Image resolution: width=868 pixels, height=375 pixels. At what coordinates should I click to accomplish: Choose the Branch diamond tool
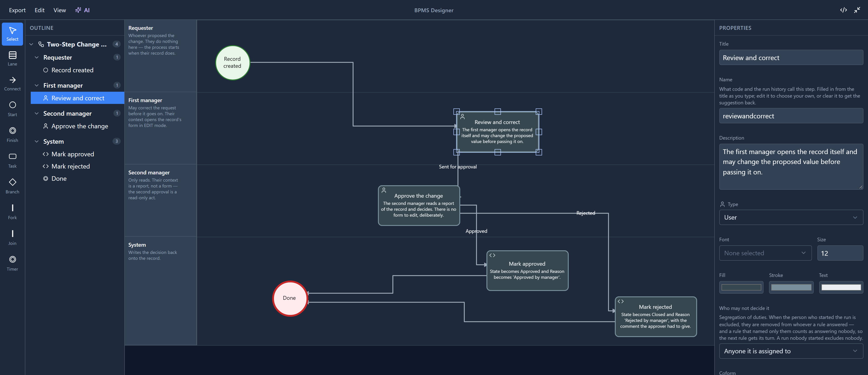click(x=12, y=186)
